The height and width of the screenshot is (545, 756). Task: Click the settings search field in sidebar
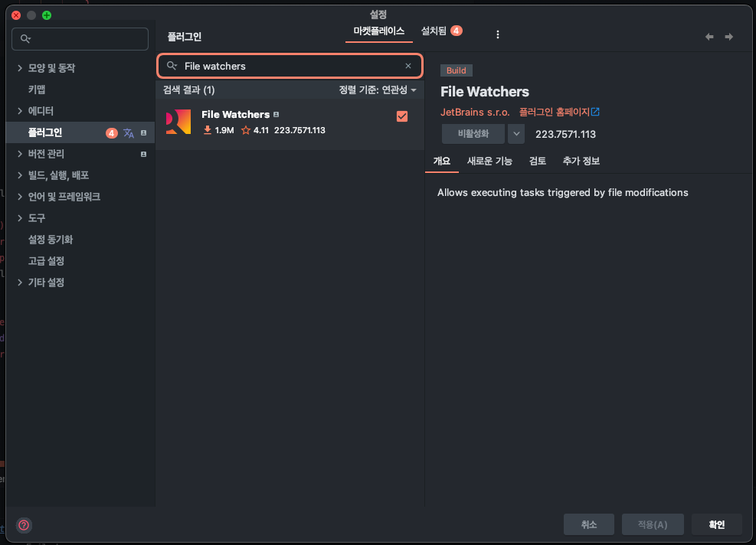(x=80, y=39)
